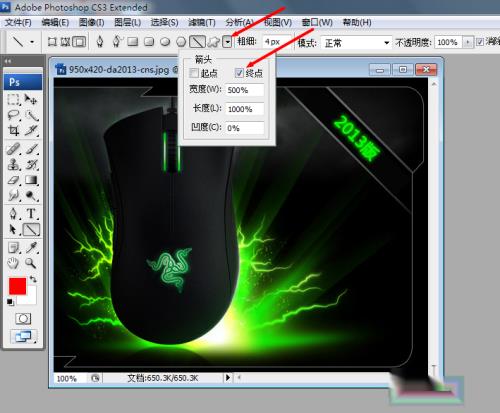This screenshot has width=500, height=413.
Task: Select the Path Selection tool
Action: 14,229
